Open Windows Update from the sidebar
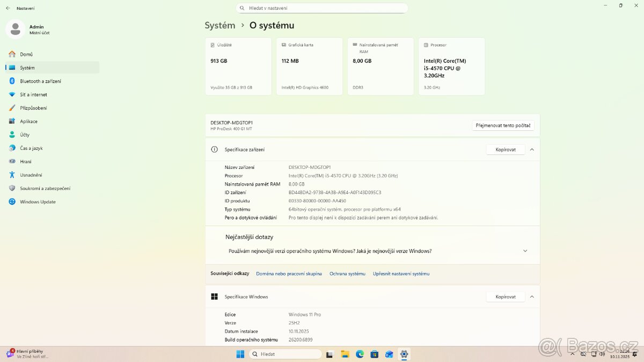The width and height of the screenshot is (644, 362). (38, 202)
